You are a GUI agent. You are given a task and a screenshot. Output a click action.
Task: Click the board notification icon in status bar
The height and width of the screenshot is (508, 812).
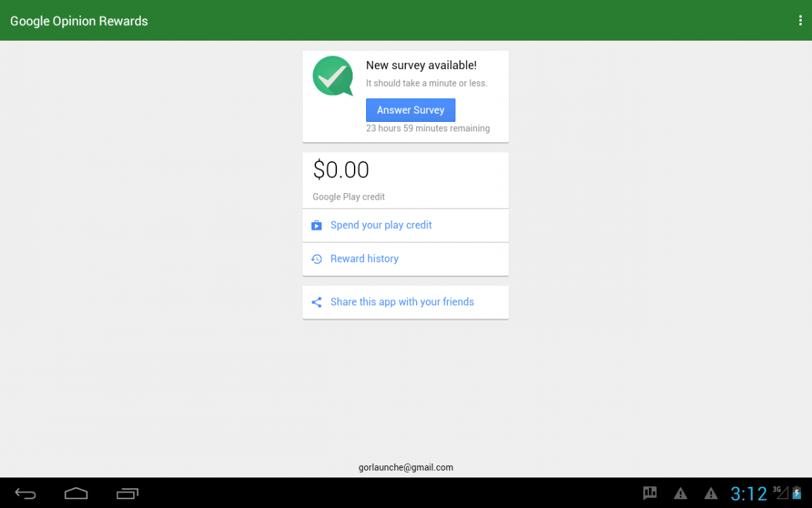pyautogui.click(x=650, y=493)
